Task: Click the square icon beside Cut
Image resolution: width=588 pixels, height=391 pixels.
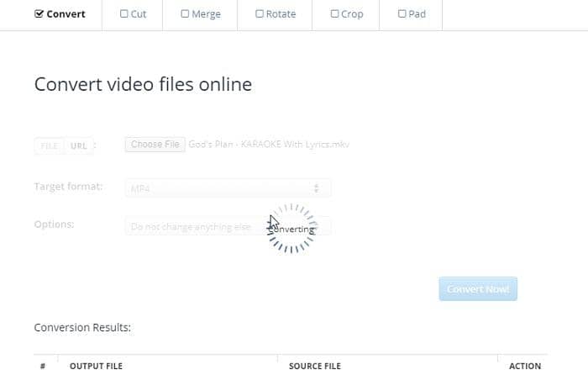Action: tap(124, 14)
